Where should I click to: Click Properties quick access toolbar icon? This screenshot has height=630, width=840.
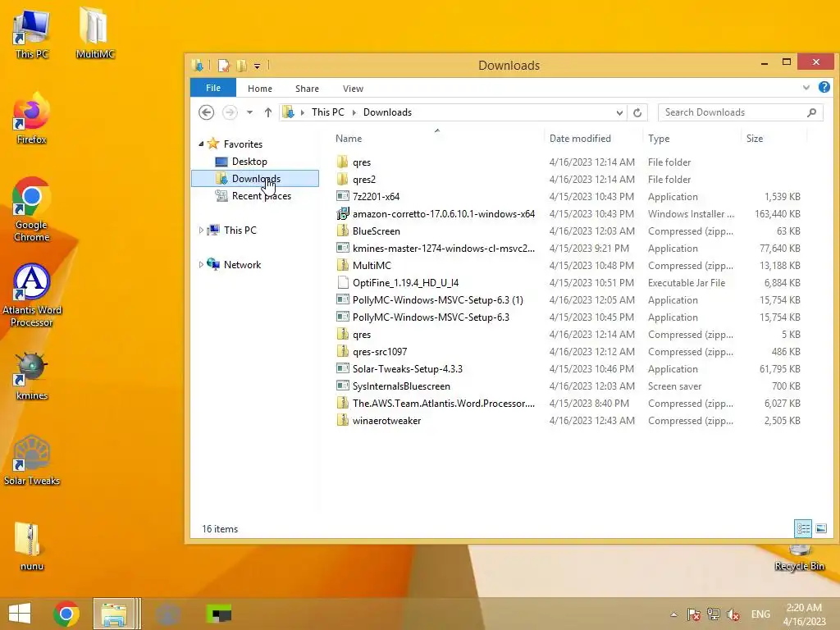click(223, 66)
